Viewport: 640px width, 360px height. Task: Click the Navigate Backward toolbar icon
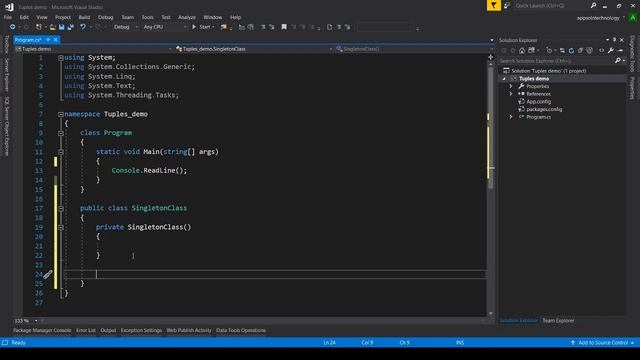pyautogui.click(x=13, y=27)
